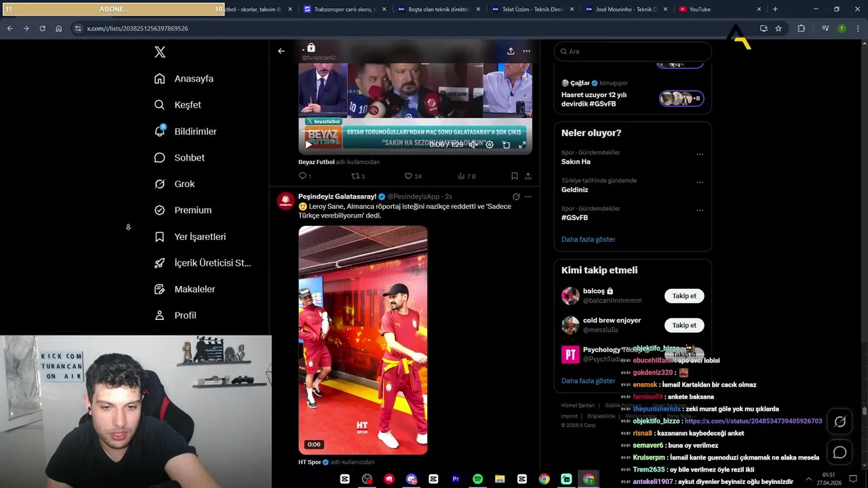This screenshot has width=868, height=488.
Task: Open floating messages chat button
Action: (x=840, y=452)
